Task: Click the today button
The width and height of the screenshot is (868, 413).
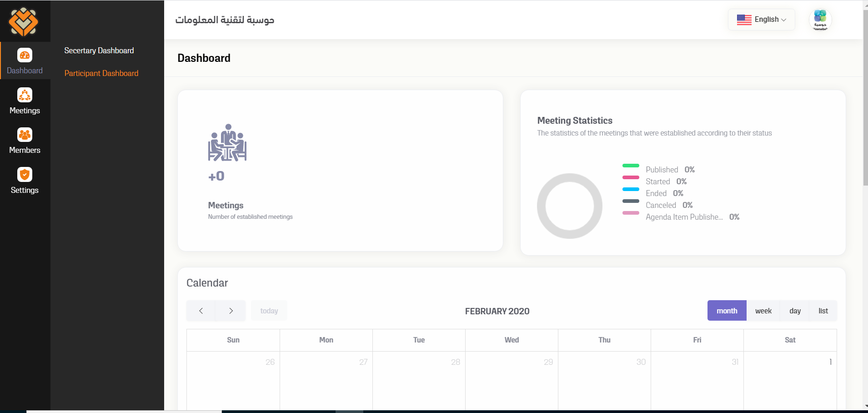Action: pos(269,311)
